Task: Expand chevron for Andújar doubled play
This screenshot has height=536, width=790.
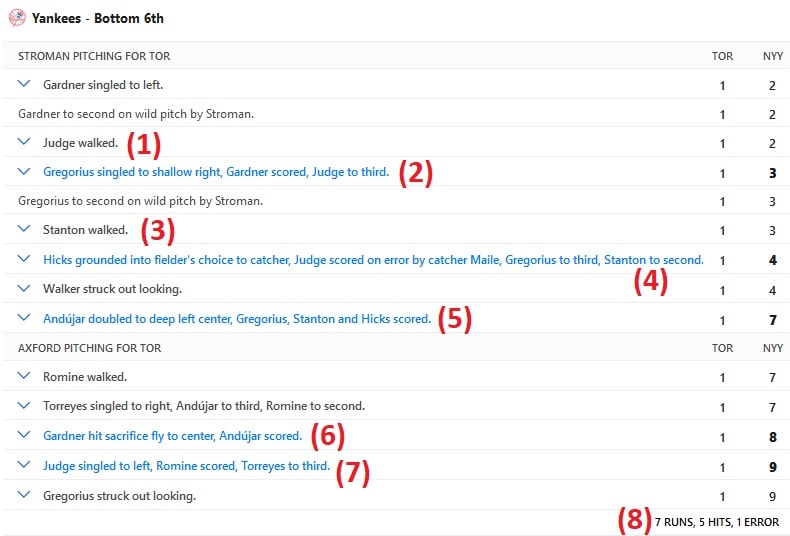Action: click(x=24, y=318)
